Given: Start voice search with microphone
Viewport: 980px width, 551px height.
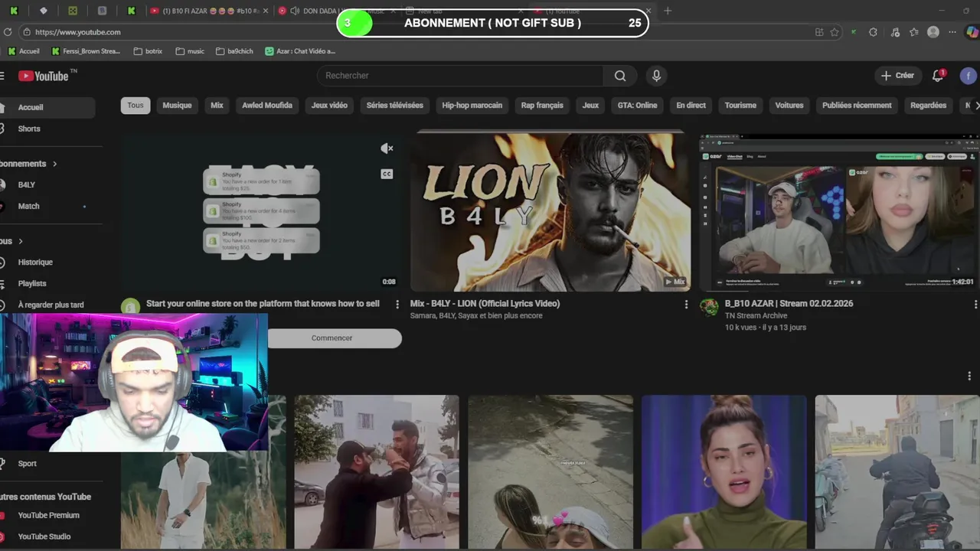Looking at the screenshot, I should click(x=656, y=76).
